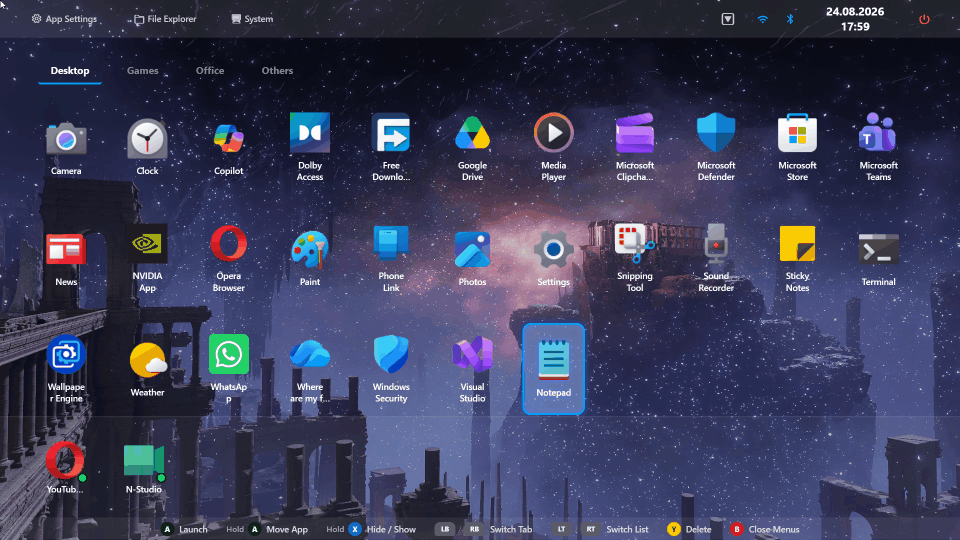Switch to the Games tab
This screenshot has width=960, height=540.
pos(143,70)
